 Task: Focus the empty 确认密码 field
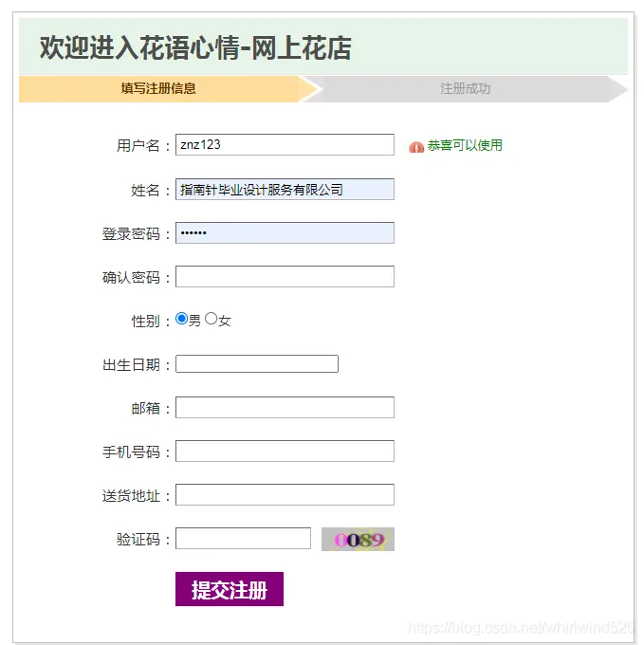285,276
